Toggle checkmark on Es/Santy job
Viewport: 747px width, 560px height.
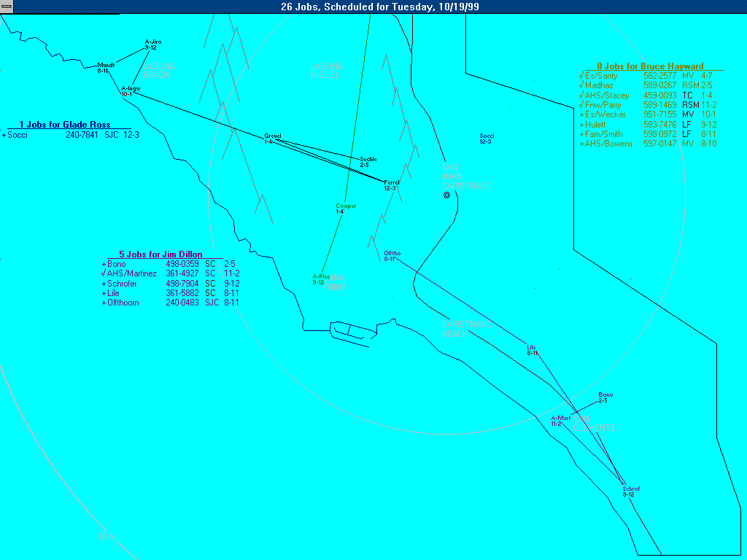click(581, 76)
